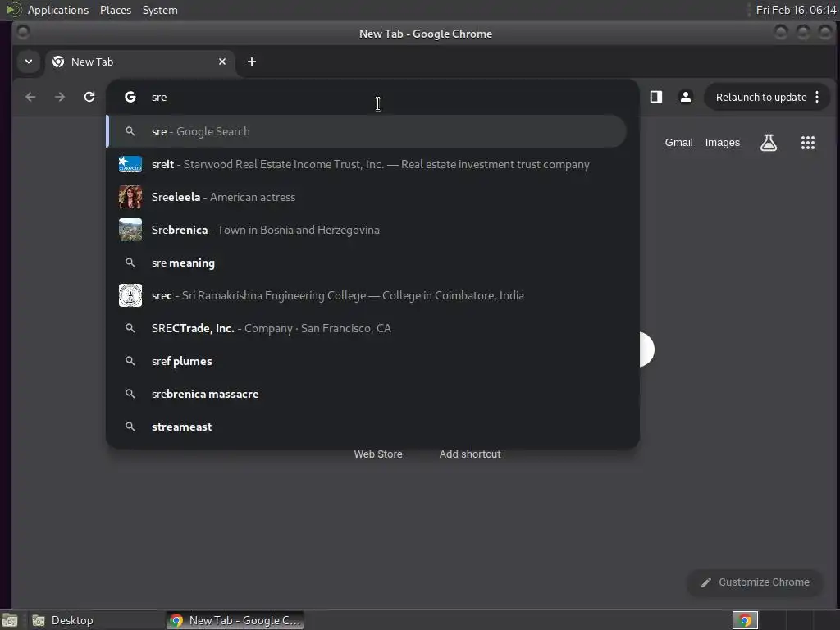Open a new tab with plus button
This screenshot has height=630, width=840.
pos(252,62)
